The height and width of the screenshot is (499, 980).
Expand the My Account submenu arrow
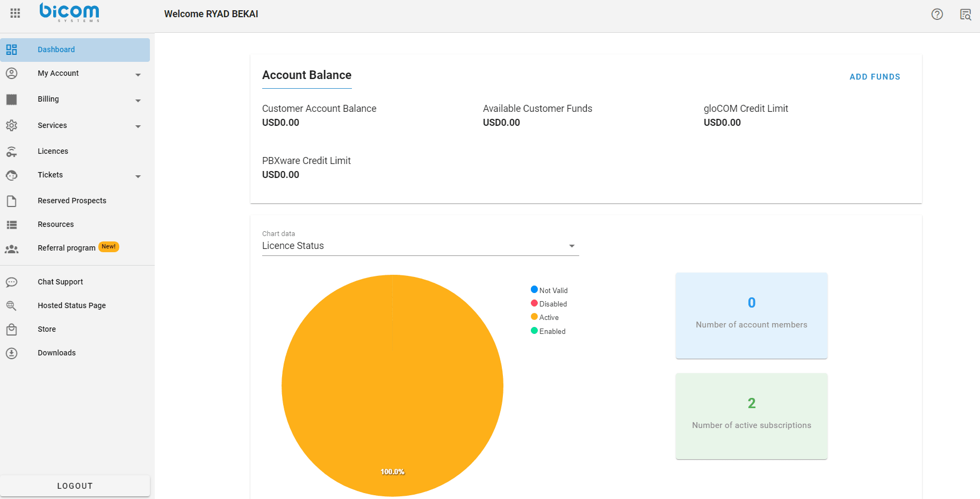(x=138, y=75)
